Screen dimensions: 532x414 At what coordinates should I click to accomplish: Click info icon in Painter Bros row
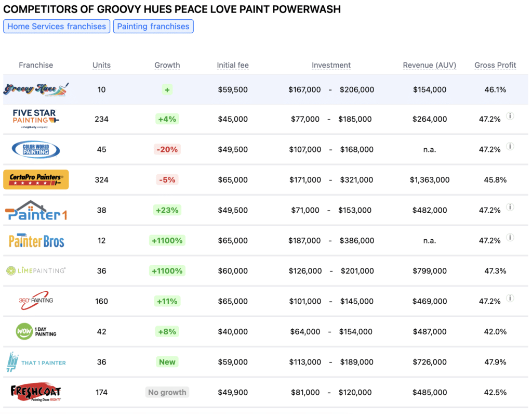tap(510, 237)
